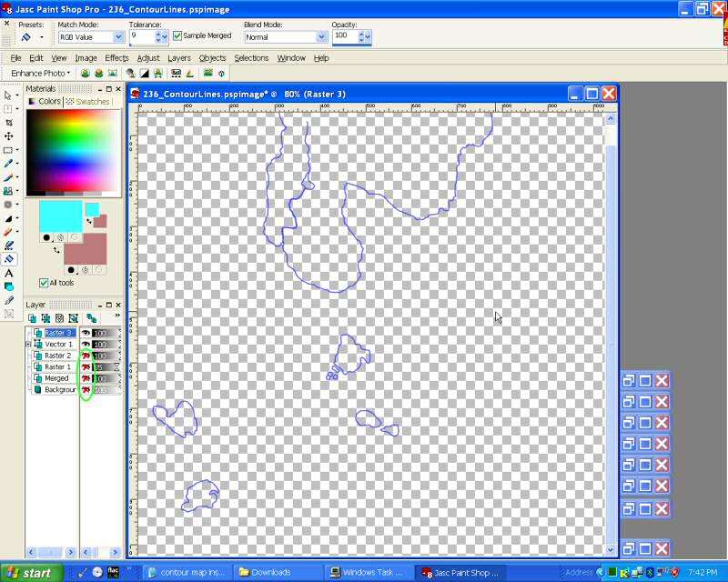Click the Enhance Photo button
Image resolution: width=728 pixels, height=582 pixels.
click(x=40, y=73)
